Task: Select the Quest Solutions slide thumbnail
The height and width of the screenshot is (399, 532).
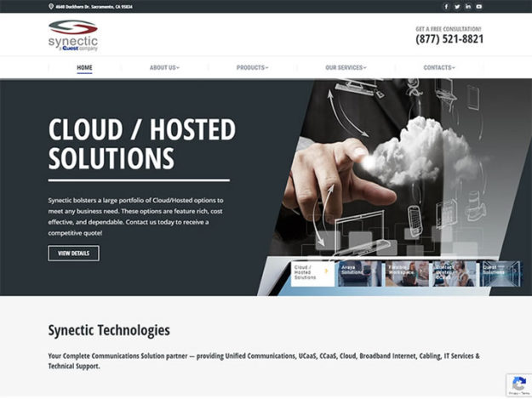Action: 501,273
